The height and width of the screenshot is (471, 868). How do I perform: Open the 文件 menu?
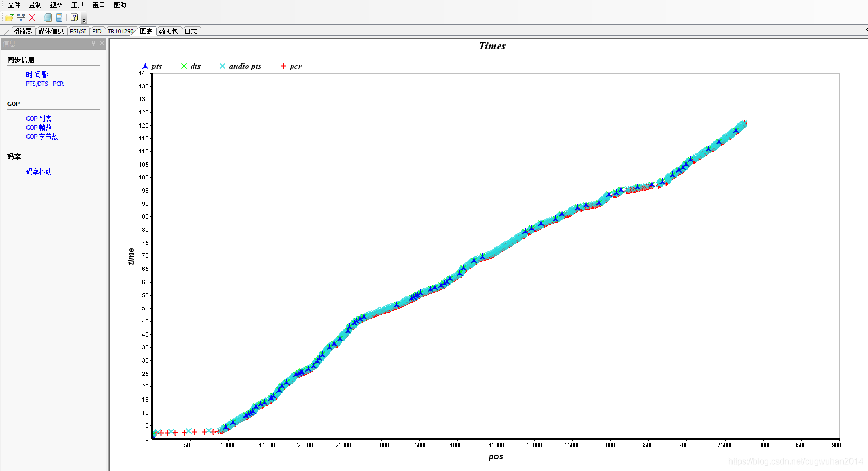pos(14,5)
